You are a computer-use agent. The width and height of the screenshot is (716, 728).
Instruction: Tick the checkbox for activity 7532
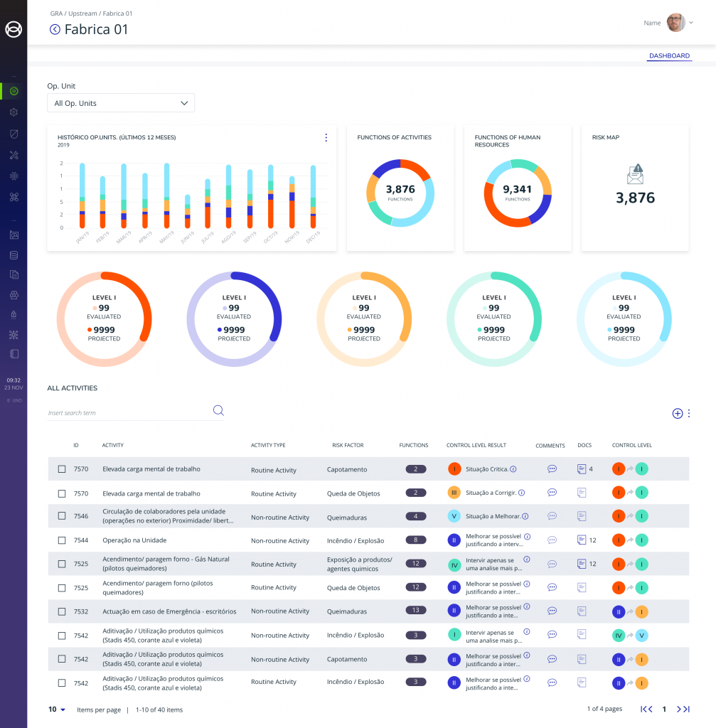(x=62, y=611)
